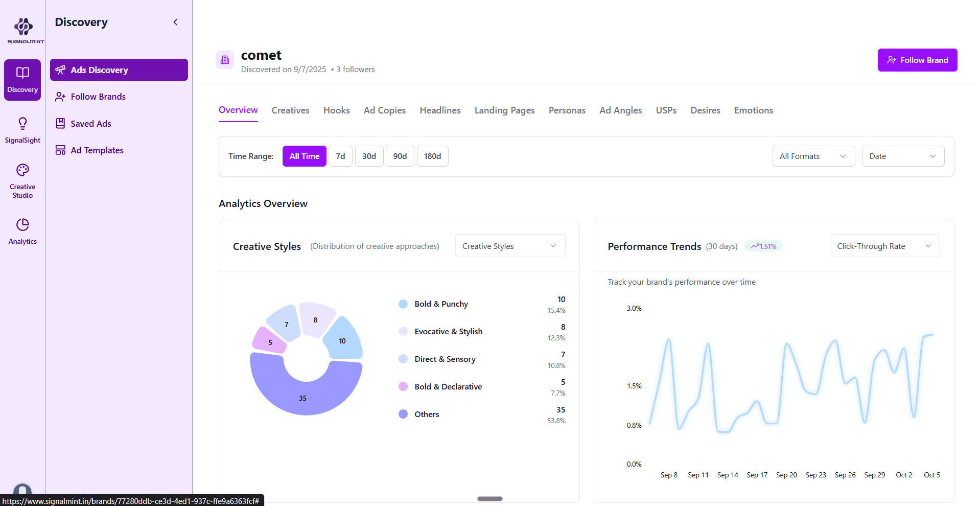Switch to the Headlines tab
980x506 pixels.
pyautogui.click(x=439, y=110)
